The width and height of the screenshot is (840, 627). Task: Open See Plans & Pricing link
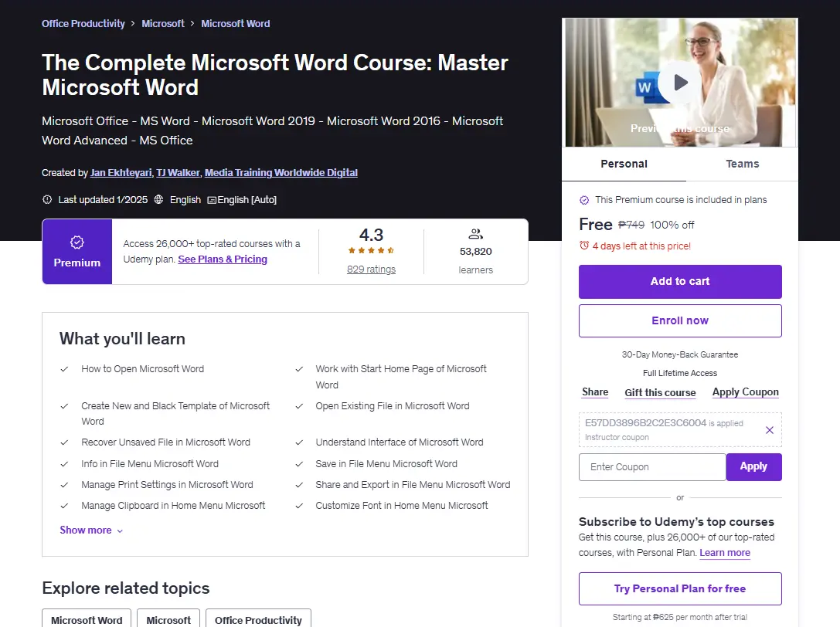pyautogui.click(x=223, y=259)
